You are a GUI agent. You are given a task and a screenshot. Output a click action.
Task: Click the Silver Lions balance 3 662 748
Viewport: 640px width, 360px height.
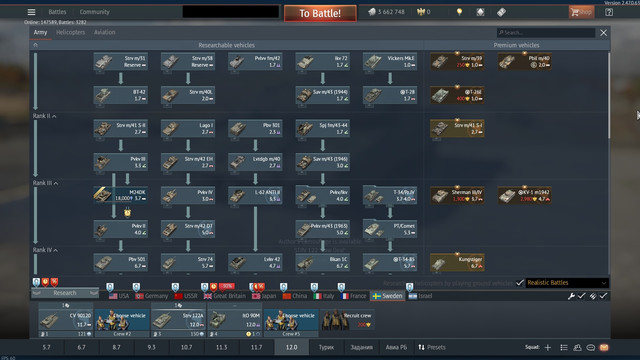tap(387, 12)
